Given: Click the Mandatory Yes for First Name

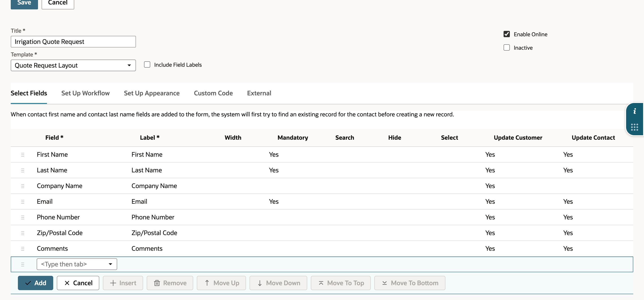Looking at the screenshot, I should click(x=274, y=154).
